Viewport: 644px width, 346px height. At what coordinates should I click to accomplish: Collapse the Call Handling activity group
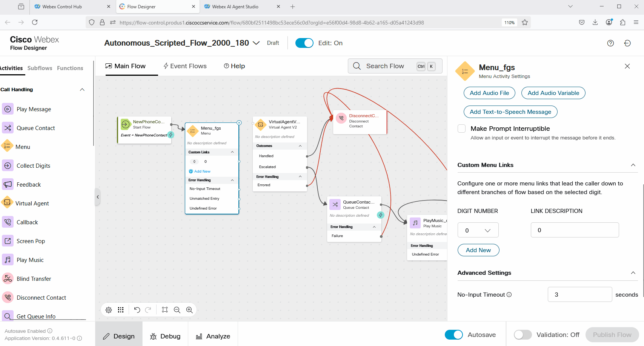point(82,90)
